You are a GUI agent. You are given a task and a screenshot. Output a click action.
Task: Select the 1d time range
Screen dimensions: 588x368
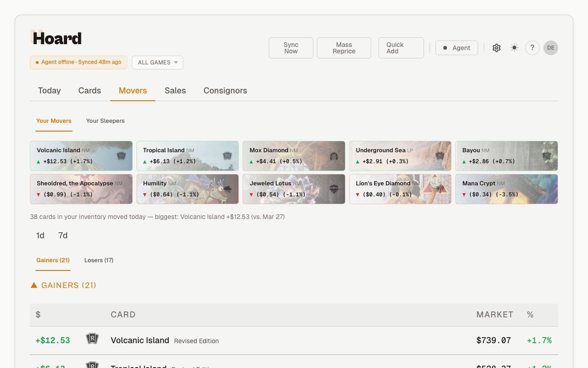click(40, 236)
